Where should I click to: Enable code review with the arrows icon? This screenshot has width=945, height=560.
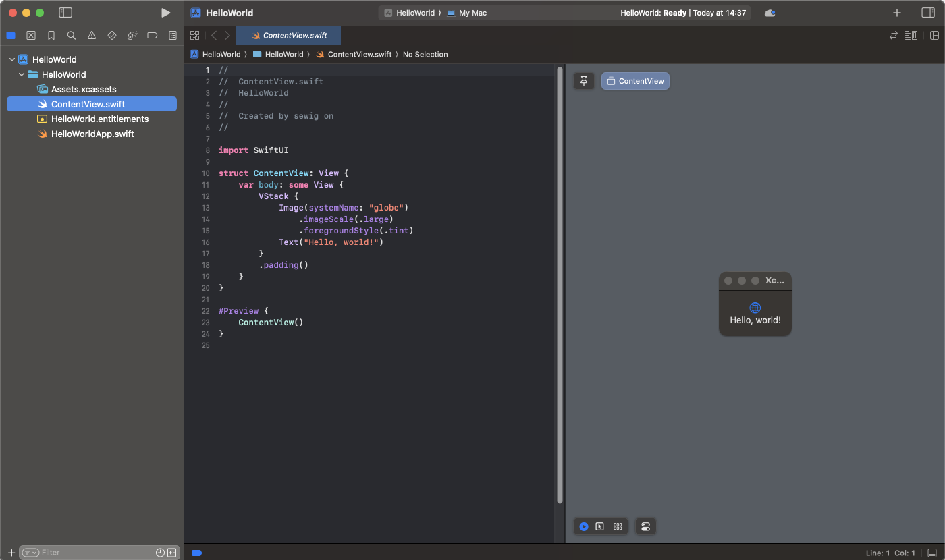coord(894,36)
